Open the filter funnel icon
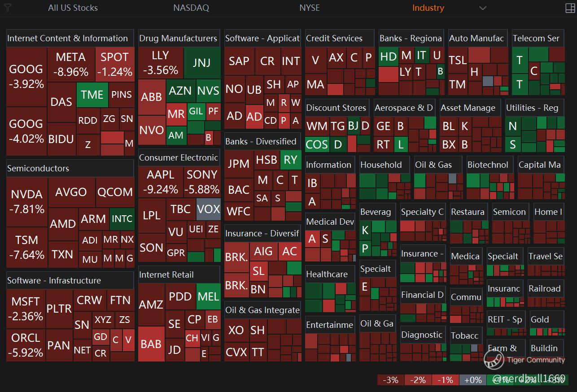The width and height of the screenshot is (577, 392). pos(8,8)
